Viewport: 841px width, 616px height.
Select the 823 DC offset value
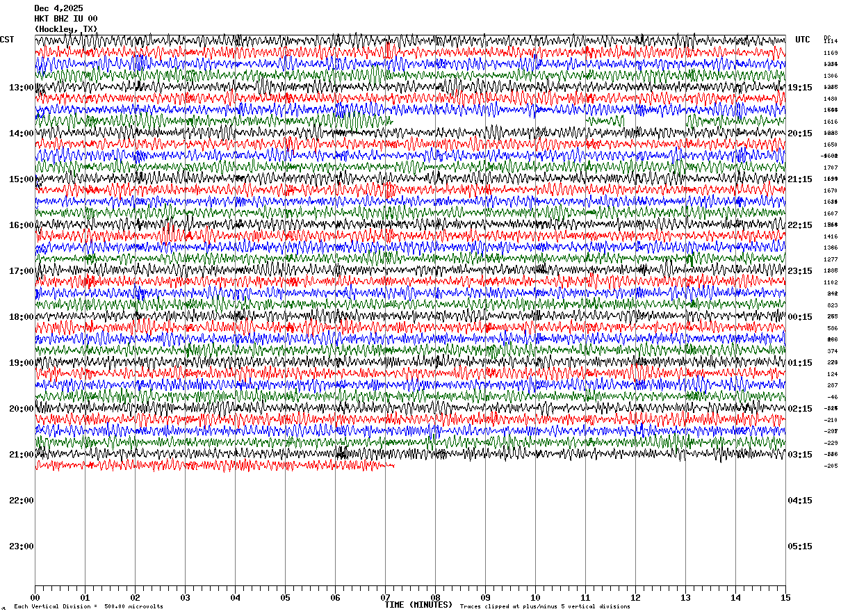point(833,305)
